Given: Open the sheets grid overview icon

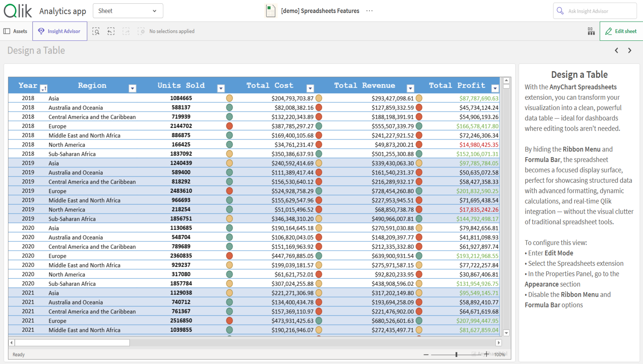Looking at the screenshot, I should click(x=591, y=31).
